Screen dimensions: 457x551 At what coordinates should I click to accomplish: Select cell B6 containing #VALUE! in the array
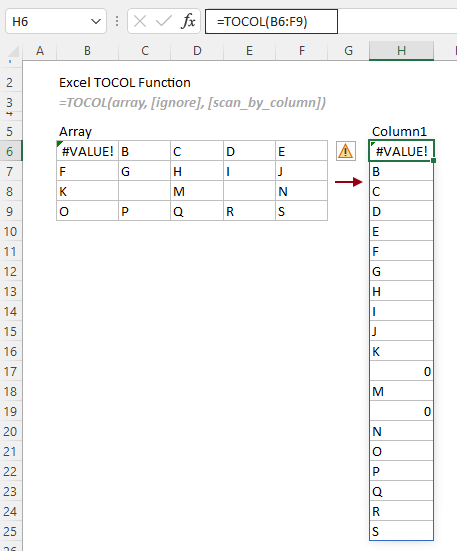87,151
